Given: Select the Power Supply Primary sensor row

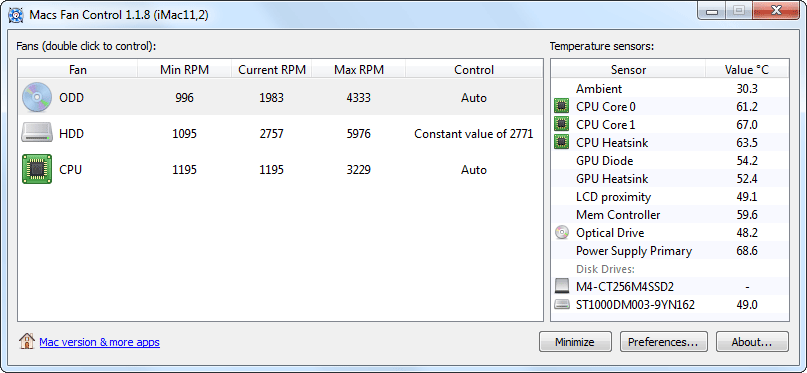Looking at the screenshot, I should (670, 251).
